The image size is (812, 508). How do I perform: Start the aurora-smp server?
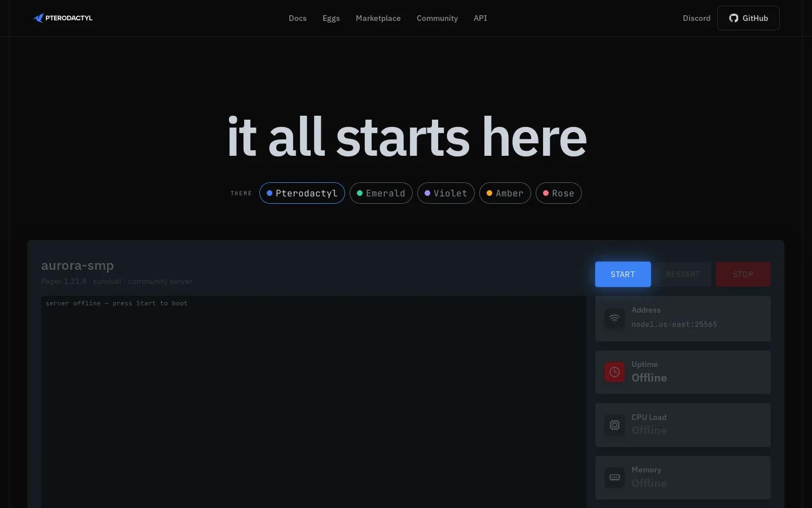(x=623, y=274)
